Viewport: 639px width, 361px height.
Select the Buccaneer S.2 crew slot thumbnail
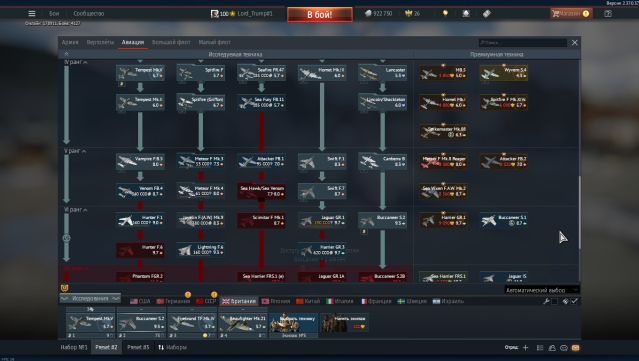pyautogui.click(x=141, y=322)
